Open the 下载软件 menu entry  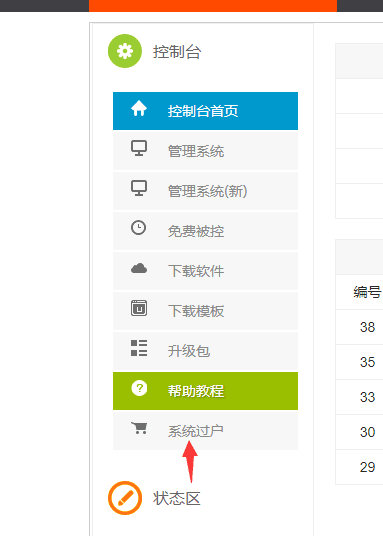tap(206, 271)
